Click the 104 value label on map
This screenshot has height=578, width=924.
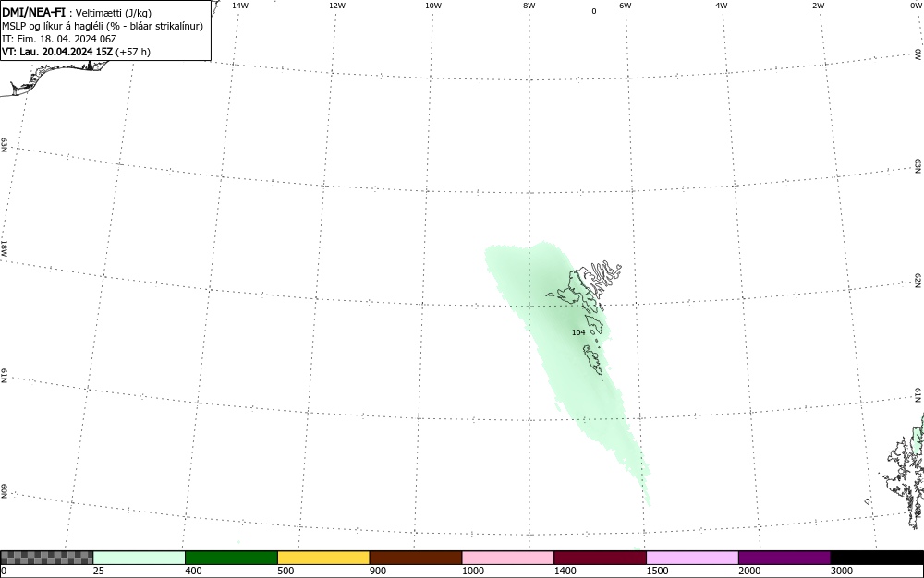coord(578,332)
